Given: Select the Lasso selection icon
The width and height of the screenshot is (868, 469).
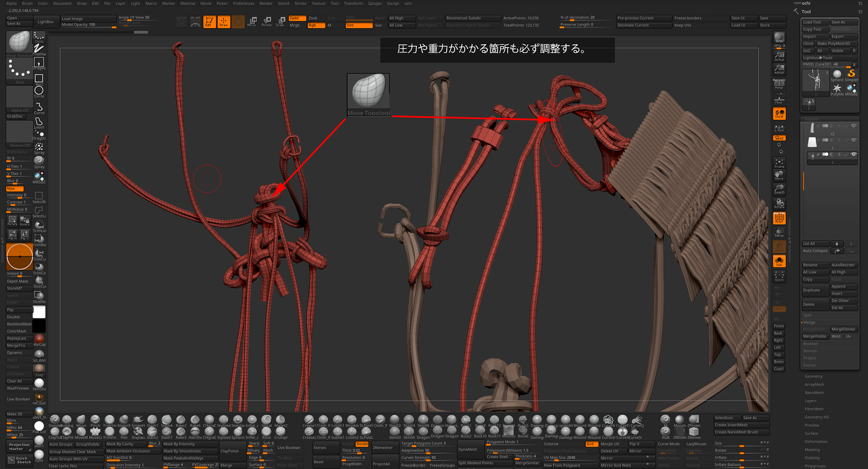Looking at the screenshot, I should click(x=39, y=123).
